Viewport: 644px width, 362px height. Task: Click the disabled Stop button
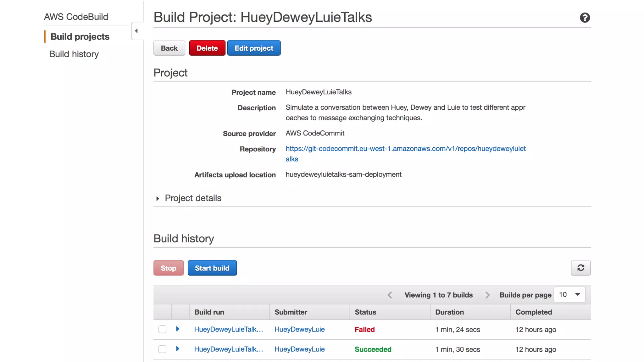point(169,268)
